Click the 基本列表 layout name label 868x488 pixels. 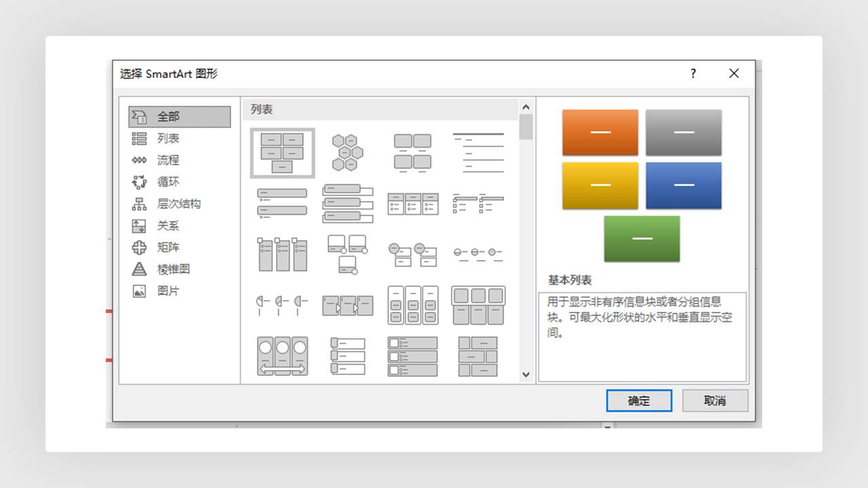(x=570, y=280)
